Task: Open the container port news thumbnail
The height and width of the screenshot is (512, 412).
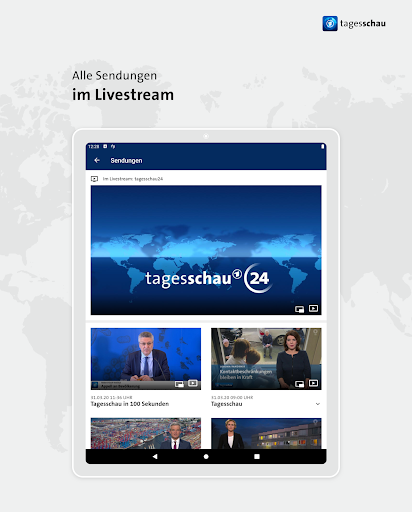Action: pos(146,433)
